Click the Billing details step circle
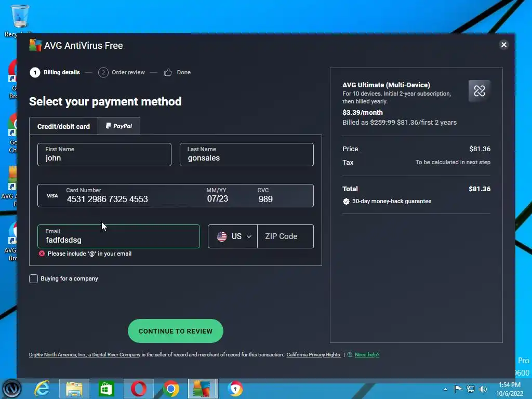Viewport: 532px width, 399px height. coord(35,72)
